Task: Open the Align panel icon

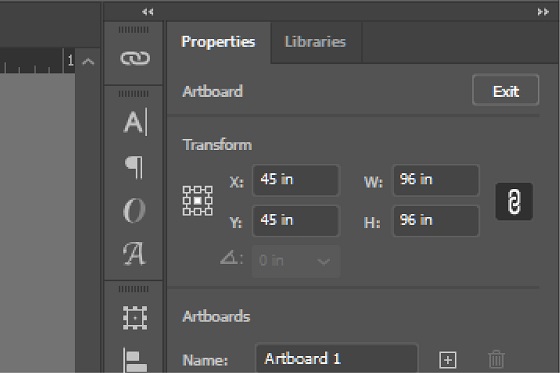Action: click(x=135, y=360)
